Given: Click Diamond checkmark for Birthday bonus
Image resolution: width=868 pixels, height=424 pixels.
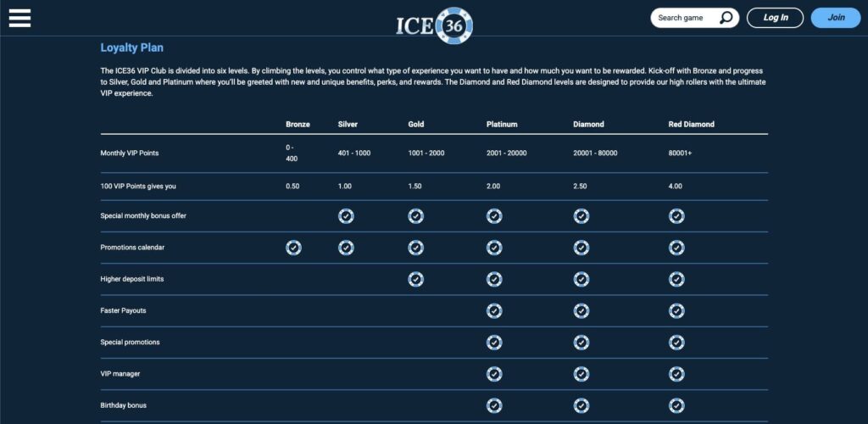Looking at the screenshot, I should 581,405.
